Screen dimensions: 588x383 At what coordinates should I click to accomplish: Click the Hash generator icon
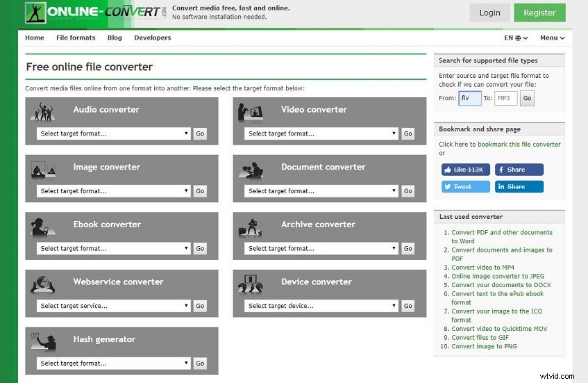(x=44, y=341)
